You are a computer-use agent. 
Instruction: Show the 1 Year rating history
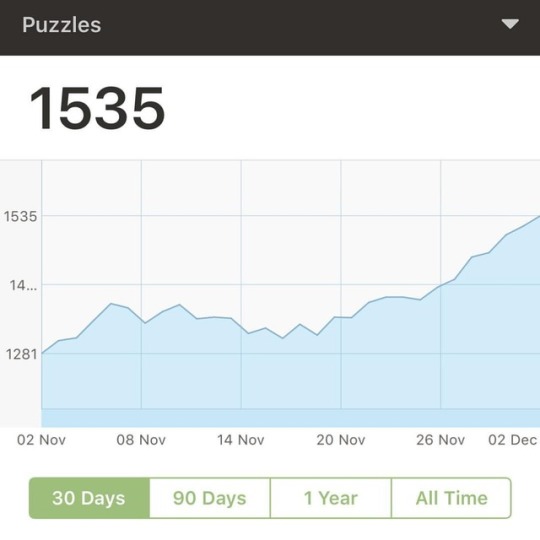pyautogui.click(x=331, y=498)
